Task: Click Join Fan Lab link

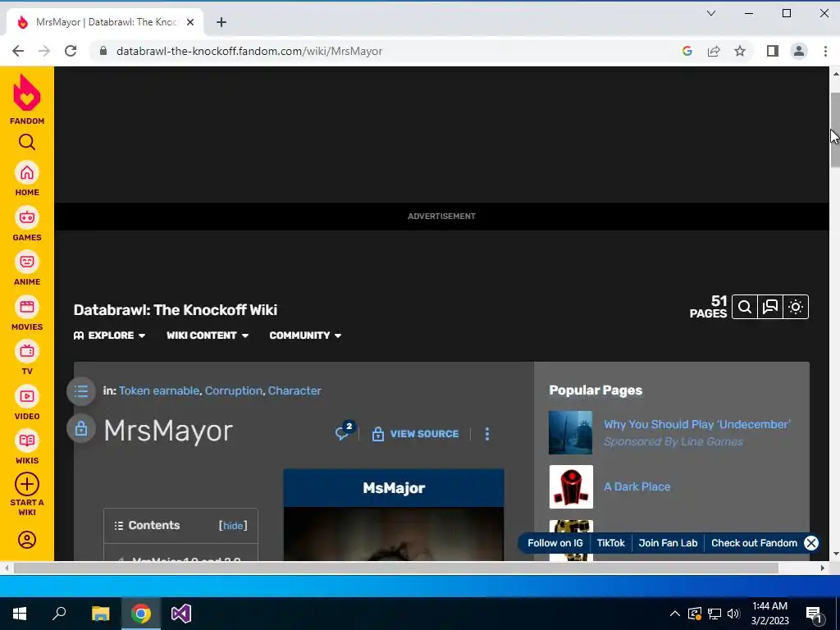Action: [x=668, y=543]
